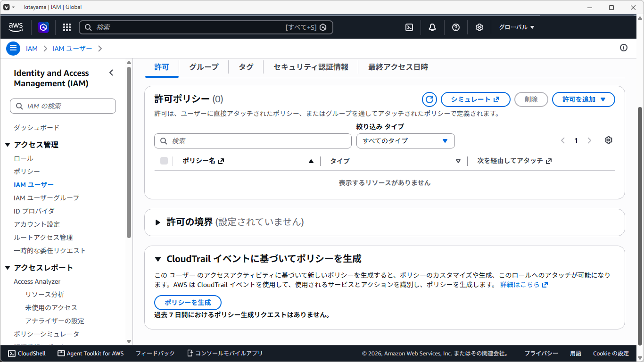Select all policies checkbox in header
This screenshot has height=362, width=644.
(164, 161)
